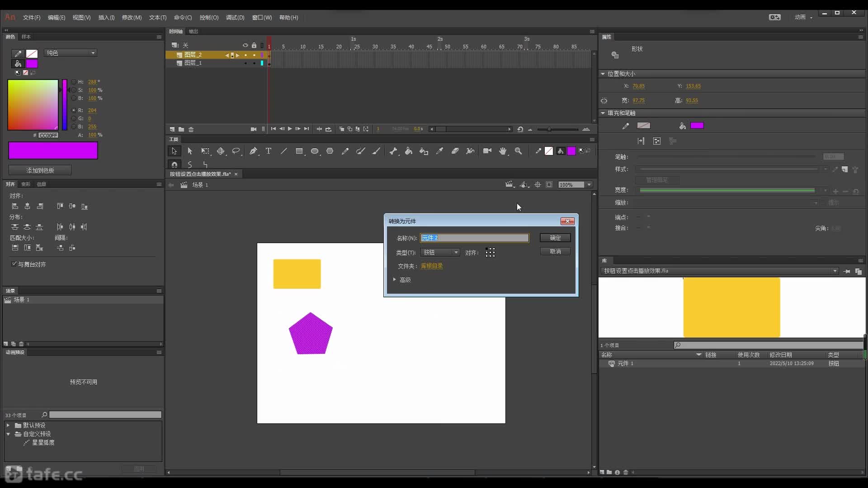Image resolution: width=868 pixels, height=488 pixels.
Task: Select the Hand tool
Action: point(503,151)
